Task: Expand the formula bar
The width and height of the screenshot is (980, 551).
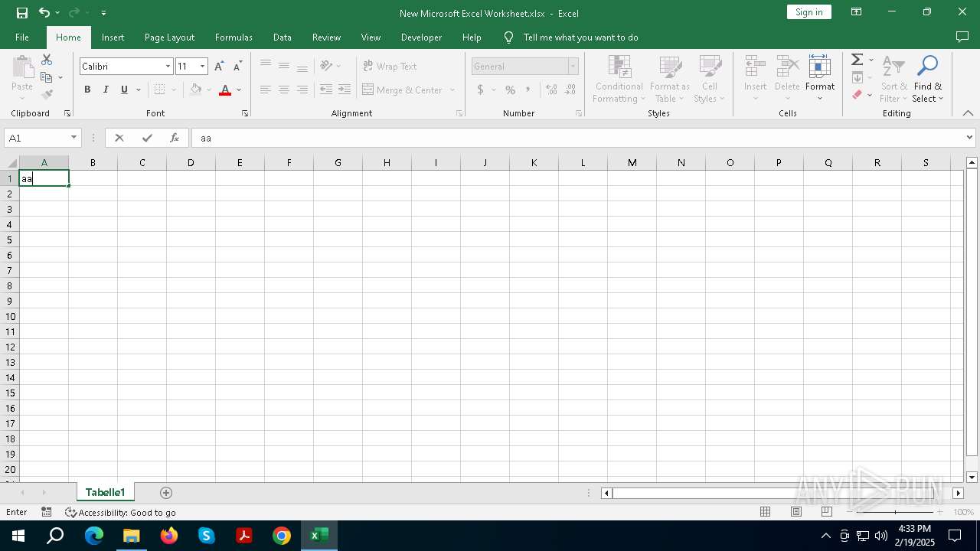Action: (969, 138)
